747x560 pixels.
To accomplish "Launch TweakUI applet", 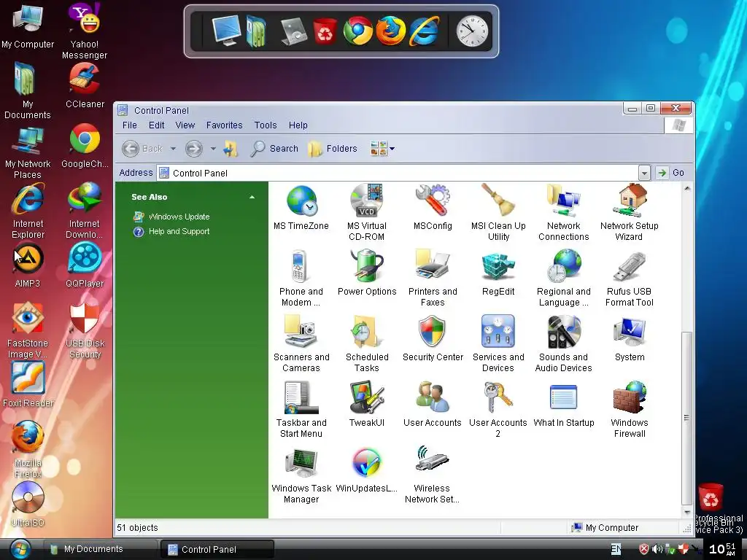I will [x=367, y=405].
